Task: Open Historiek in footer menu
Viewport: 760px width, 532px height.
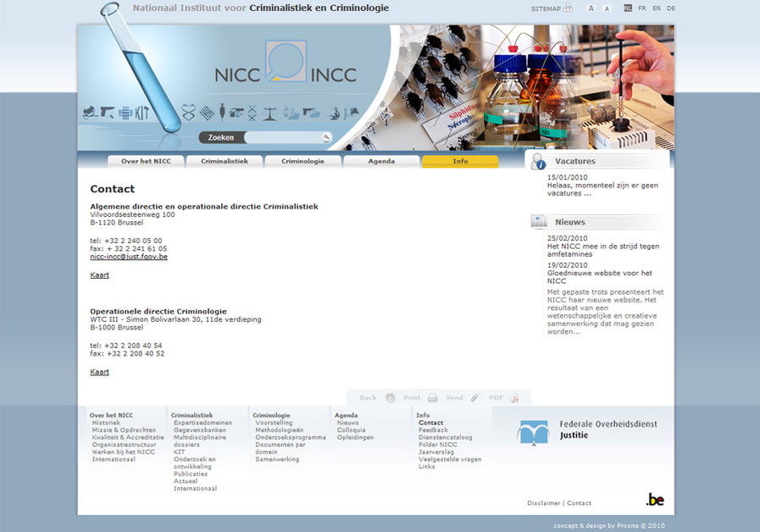Action: [x=106, y=423]
